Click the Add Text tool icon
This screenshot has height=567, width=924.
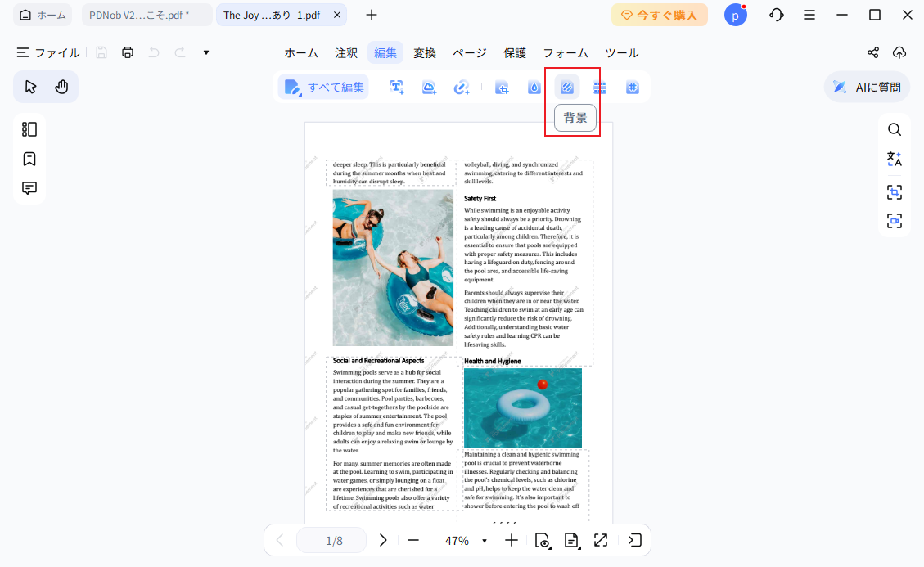pos(398,88)
